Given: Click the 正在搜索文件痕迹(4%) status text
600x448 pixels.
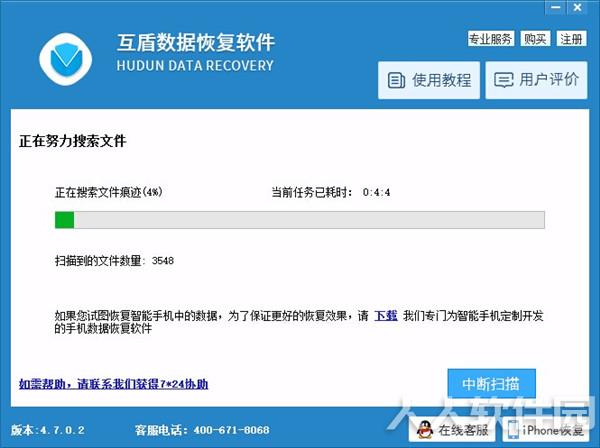Looking at the screenshot, I should 109,192.
